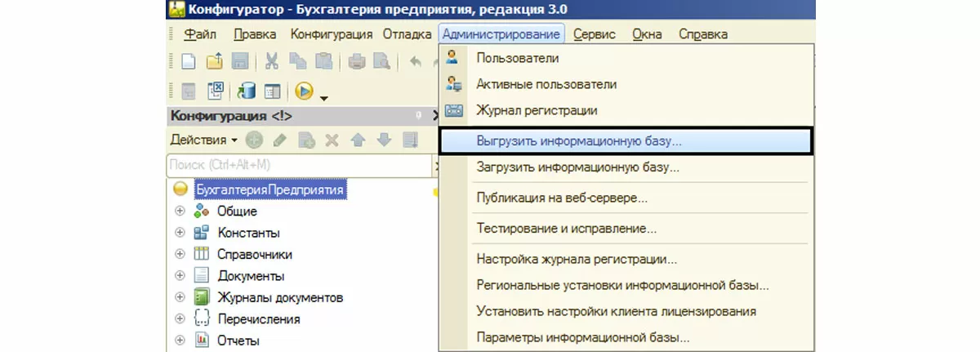
Task: Expand the Документы tree node
Action: (180, 276)
